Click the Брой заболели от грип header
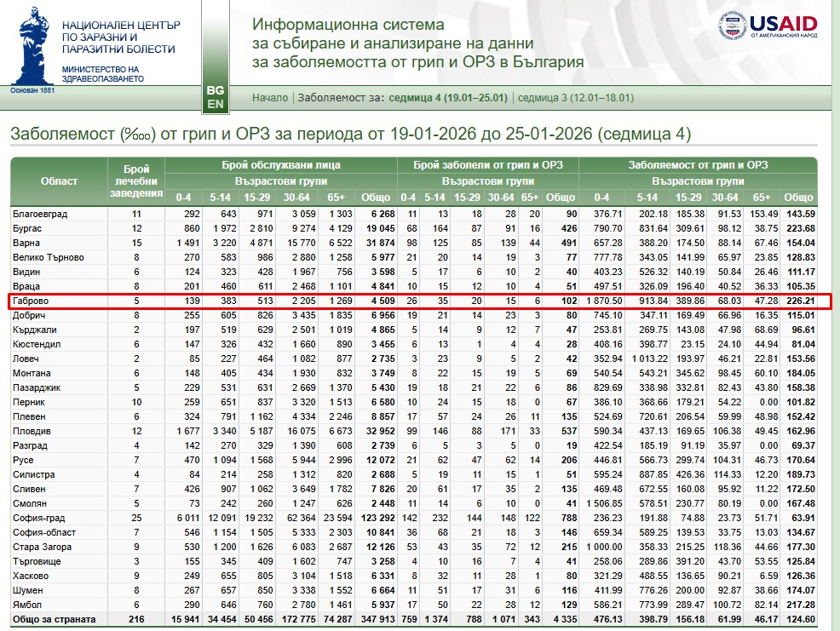840x631 pixels. (488, 164)
